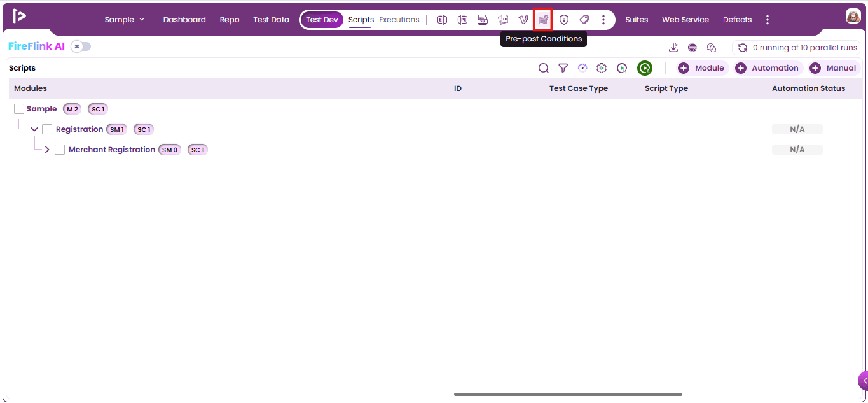Click the Modules column header
This screenshot has height=403, width=868.
[31, 88]
